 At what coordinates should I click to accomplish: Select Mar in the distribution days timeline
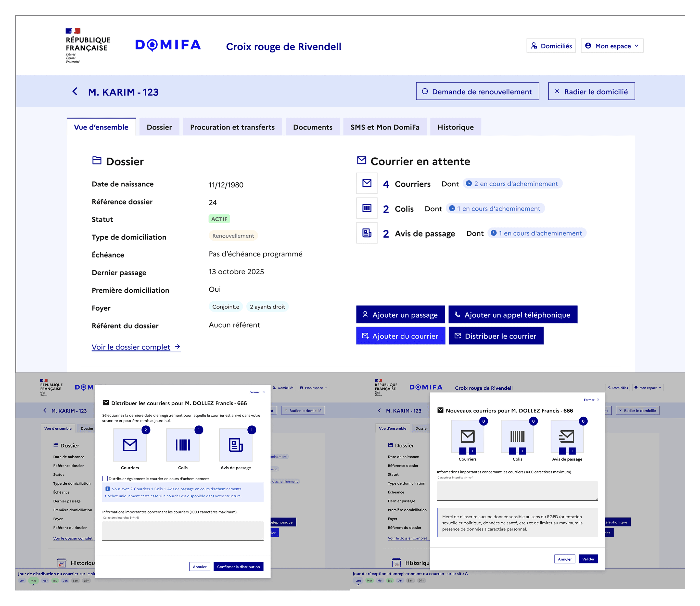tap(33, 581)
